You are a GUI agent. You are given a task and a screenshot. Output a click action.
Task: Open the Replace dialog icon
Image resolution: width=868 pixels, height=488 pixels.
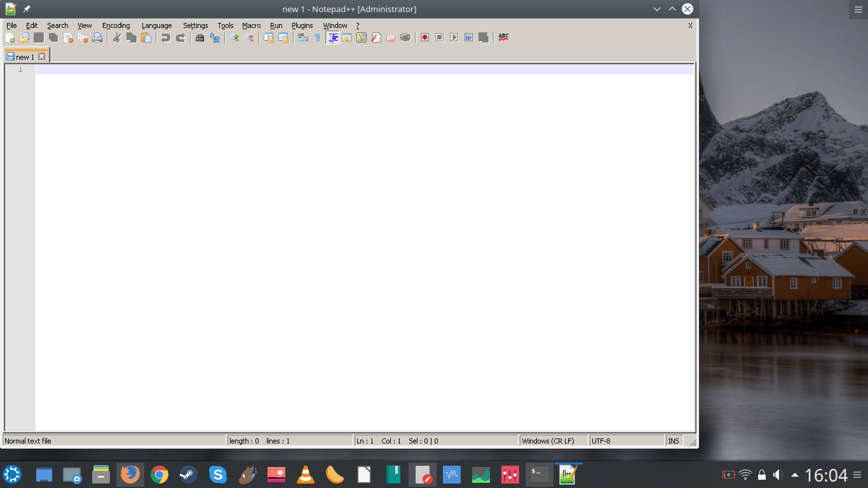215,37
